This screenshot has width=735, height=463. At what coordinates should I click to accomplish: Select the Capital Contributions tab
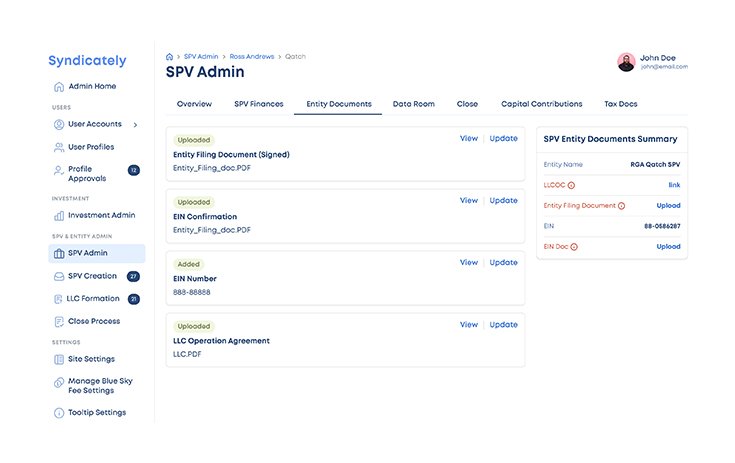pyautogui.click(x=541, y=104)
